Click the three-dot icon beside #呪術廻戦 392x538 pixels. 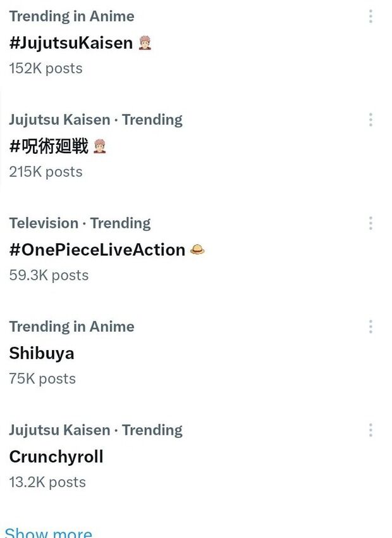[371, 119]
